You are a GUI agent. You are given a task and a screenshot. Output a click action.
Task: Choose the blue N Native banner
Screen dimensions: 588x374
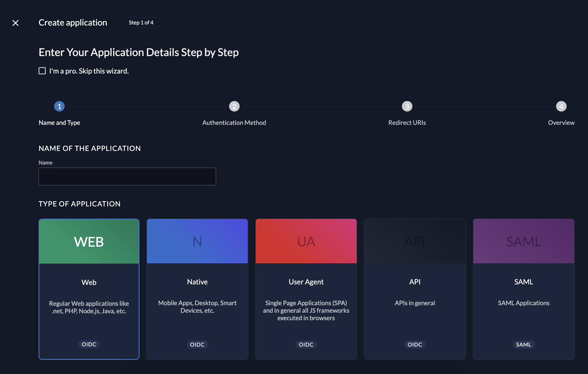[x=197, y=241]
